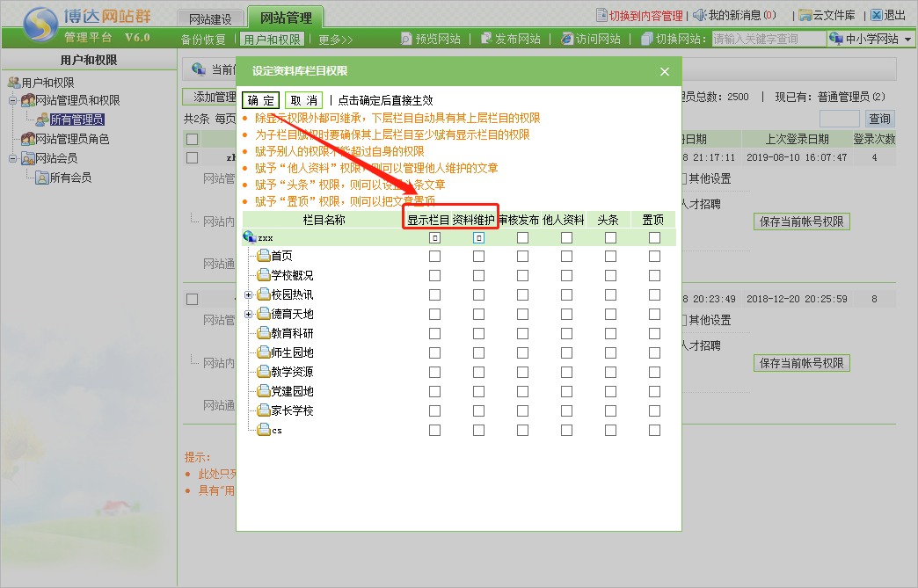Click the 确定 confirm button

(260, 100)
